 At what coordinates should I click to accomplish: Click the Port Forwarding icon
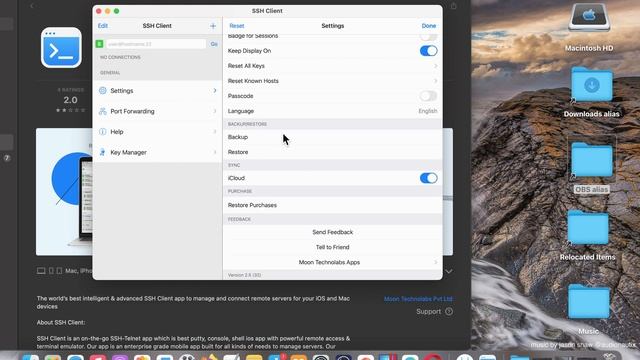102,111
